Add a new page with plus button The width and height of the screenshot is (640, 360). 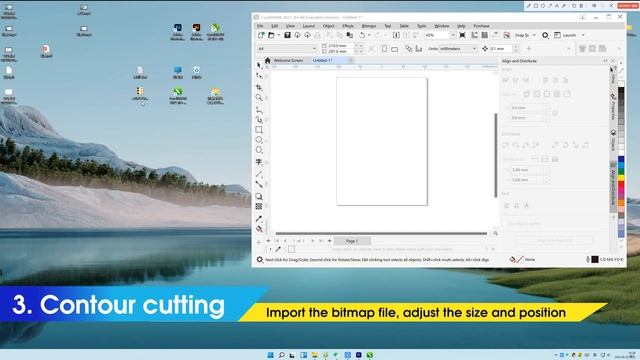tap(329, 241)
